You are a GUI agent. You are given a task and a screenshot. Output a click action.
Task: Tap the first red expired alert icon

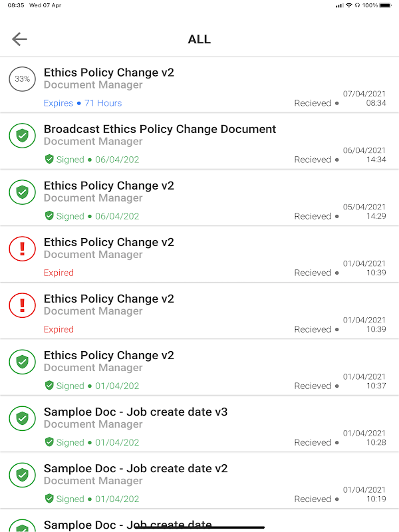tap(23, 249)
